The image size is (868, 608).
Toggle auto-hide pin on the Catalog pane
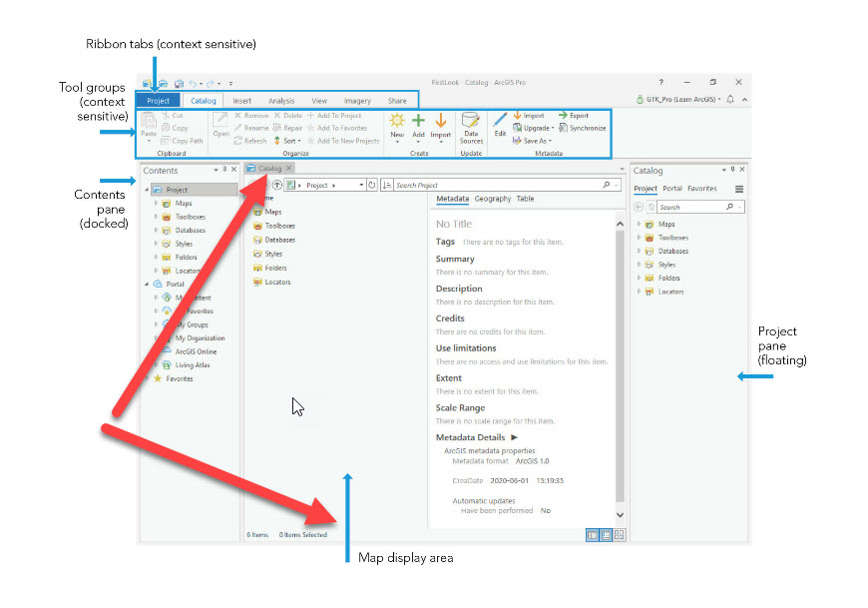[x=733, y=170]
